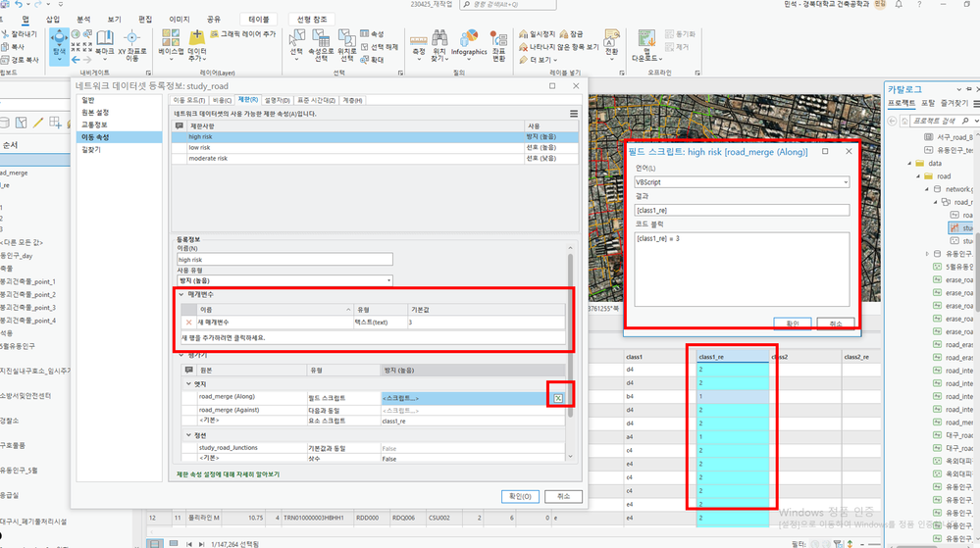Open the 삽입 ribbon tab

(53, 20)
